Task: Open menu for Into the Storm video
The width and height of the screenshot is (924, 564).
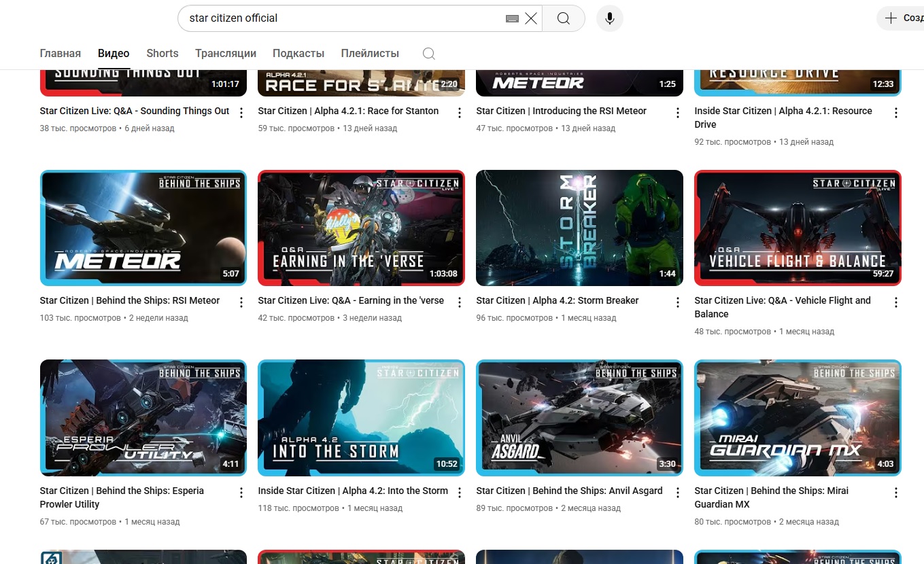Action: pyautogui.click(x=460, y=493)
